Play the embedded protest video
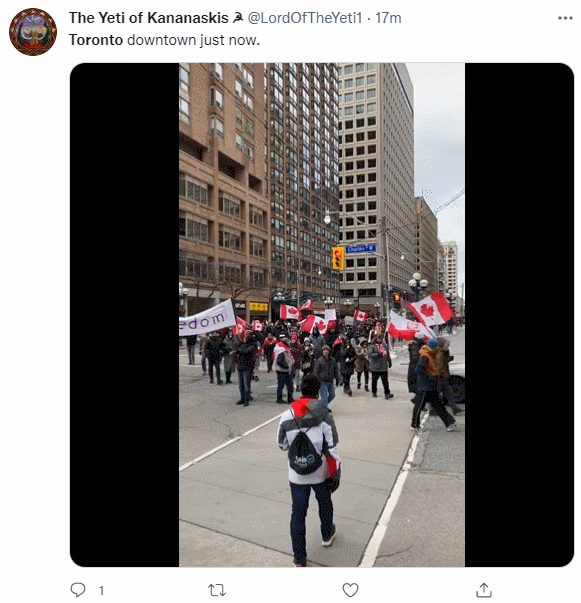 coord(322,315)
